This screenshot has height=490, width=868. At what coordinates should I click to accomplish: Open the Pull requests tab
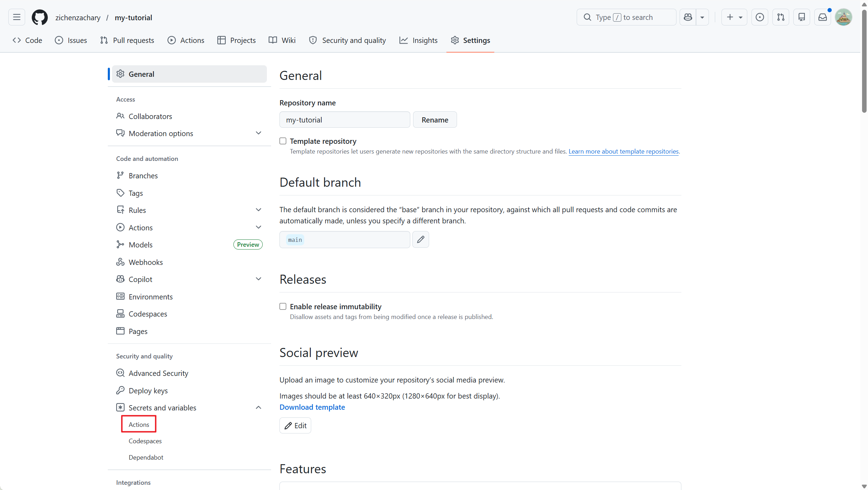127,40
